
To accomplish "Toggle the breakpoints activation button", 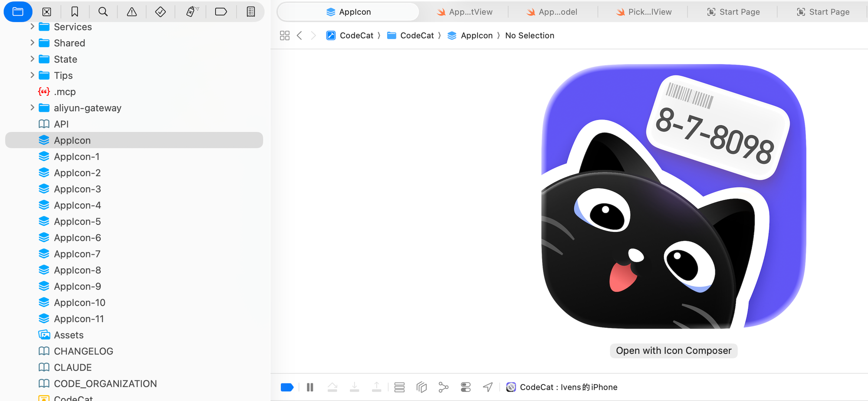I will [287, 387].
